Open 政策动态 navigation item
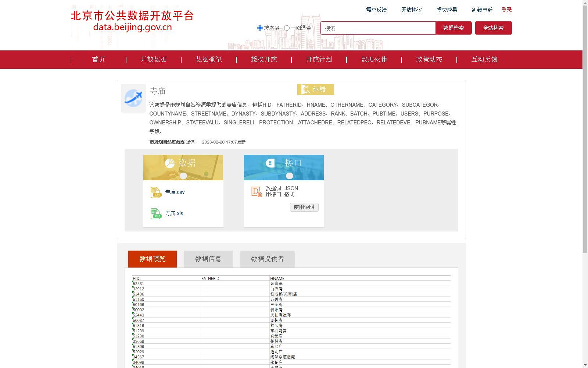 [x=429, y=60]
